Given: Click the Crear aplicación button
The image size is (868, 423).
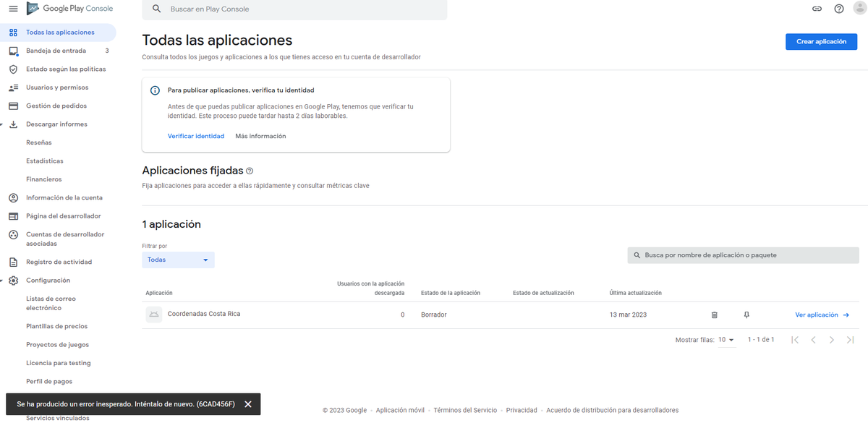Looking at the screenshot, I should pos(821,42).
